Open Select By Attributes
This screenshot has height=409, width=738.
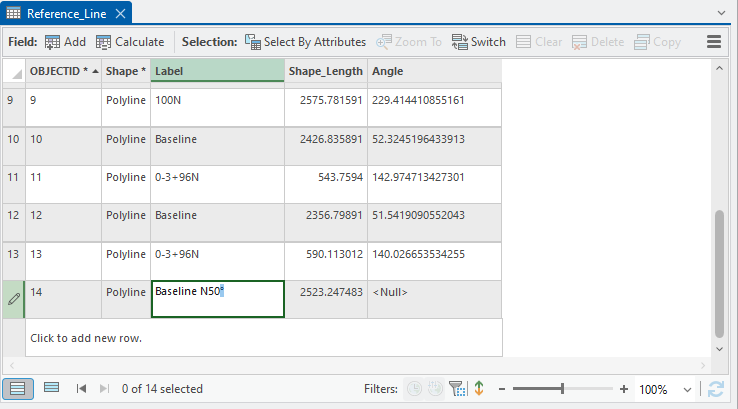tap(305, 42)
